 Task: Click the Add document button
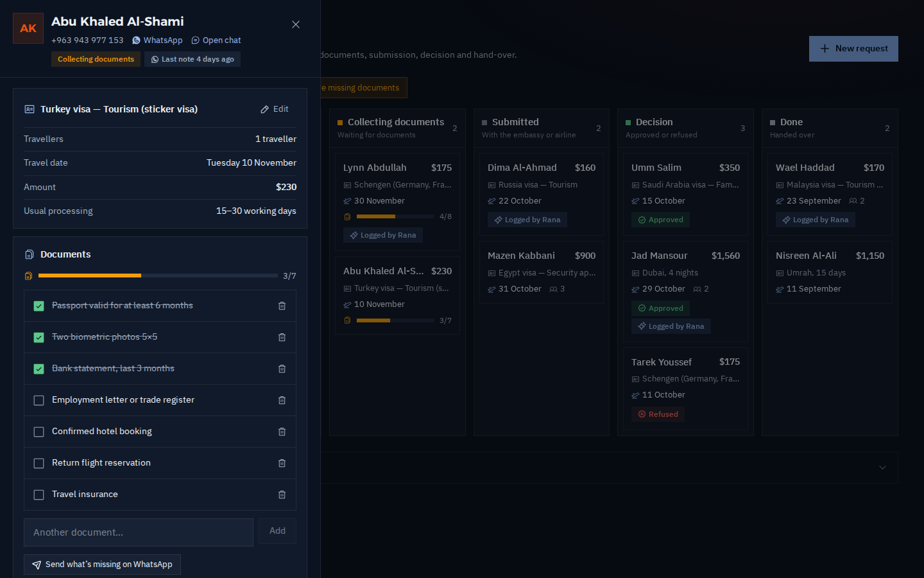point(277,531)
